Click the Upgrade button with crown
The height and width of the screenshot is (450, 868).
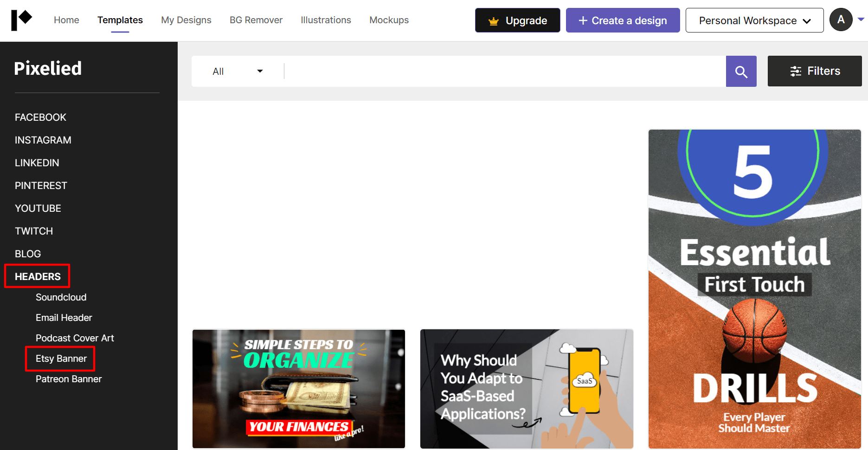click(x=517, y=20)
